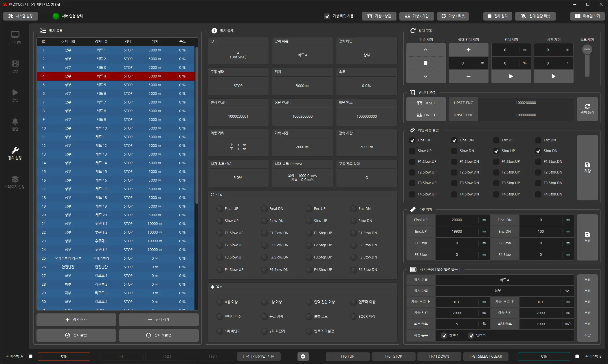Adjust the 속도 제어 slider handle
The width and height of the screenshot is (608, 364).
tap(587, 49)
